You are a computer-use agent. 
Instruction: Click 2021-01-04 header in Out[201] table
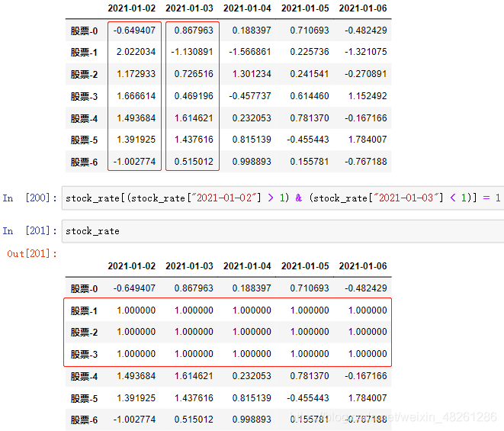[247, 266]
